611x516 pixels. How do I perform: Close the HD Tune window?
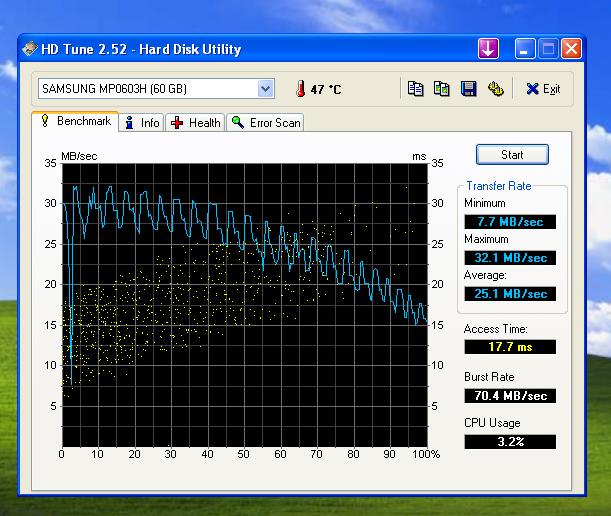(571, 49)
